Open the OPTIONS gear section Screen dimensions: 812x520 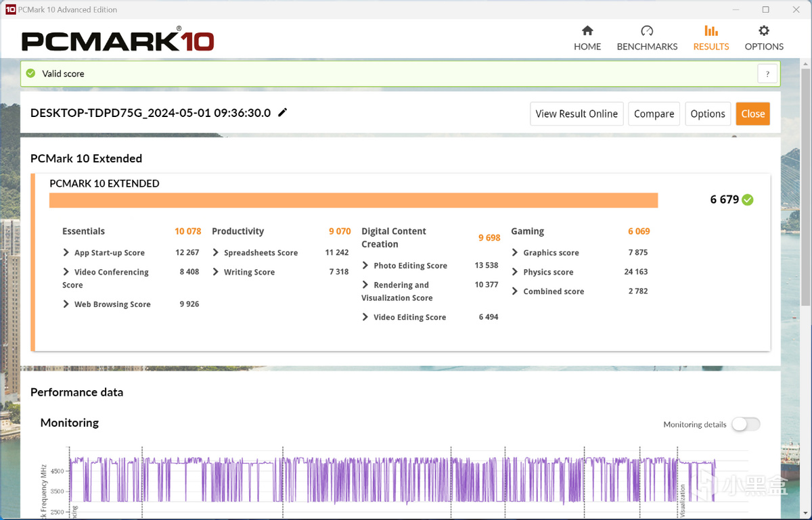[764, 39]
